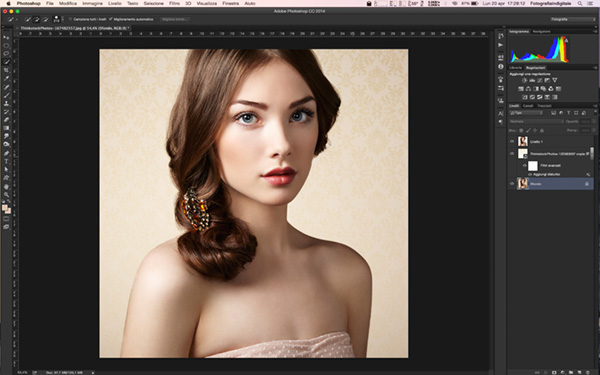
Task: Click the background color swatch
Action: pos(8,211)
